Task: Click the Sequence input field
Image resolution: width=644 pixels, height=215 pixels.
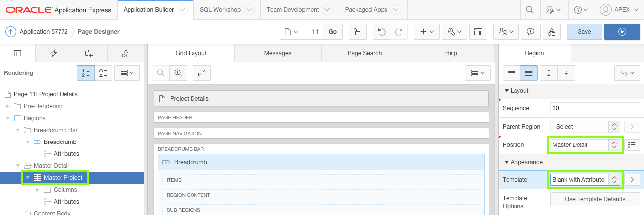Action: click(x=594, y=108)
